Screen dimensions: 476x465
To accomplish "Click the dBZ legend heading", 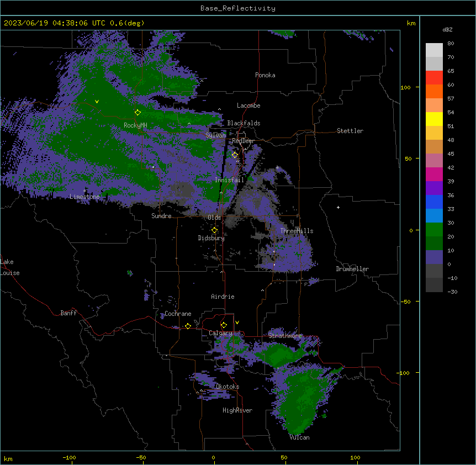I will click(x=447, y=29).
